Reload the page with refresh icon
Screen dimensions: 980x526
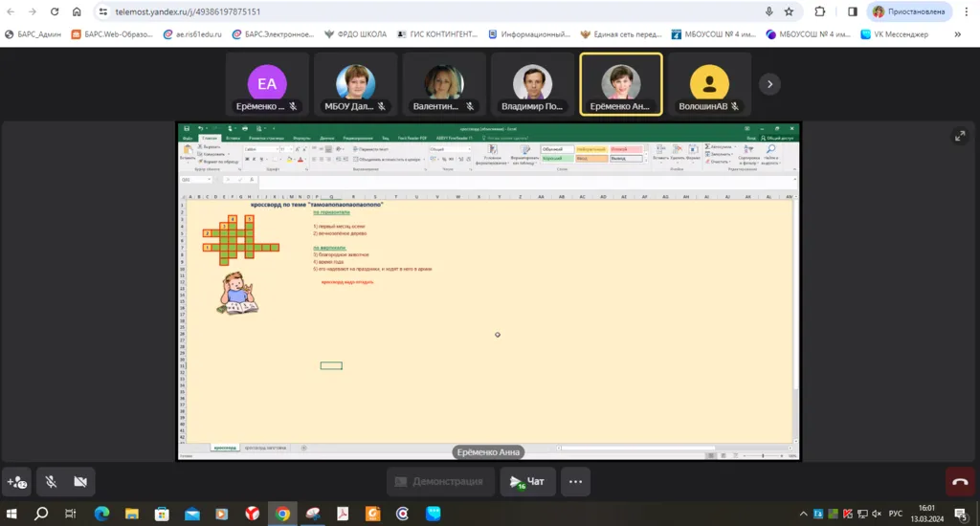tap(55, 11)
